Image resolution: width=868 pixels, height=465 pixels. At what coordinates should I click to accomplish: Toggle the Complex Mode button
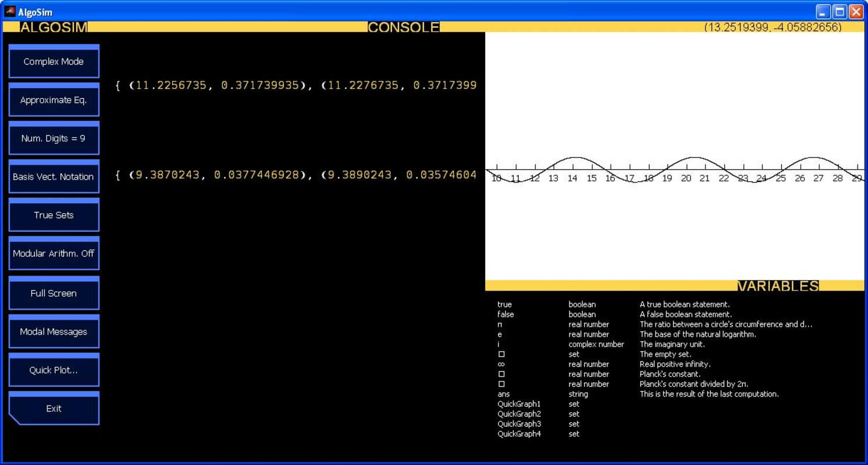[x=54, y=62]
